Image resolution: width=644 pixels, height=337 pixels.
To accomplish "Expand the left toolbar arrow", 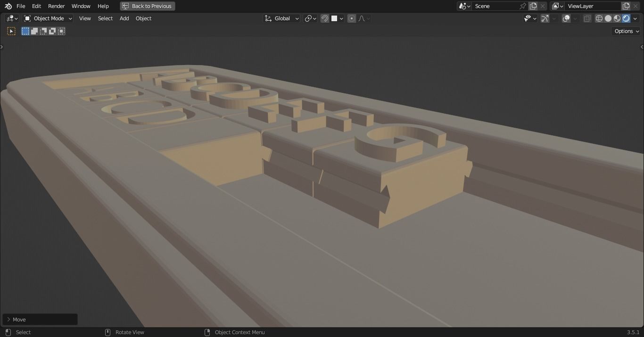I will pos(2,47).
